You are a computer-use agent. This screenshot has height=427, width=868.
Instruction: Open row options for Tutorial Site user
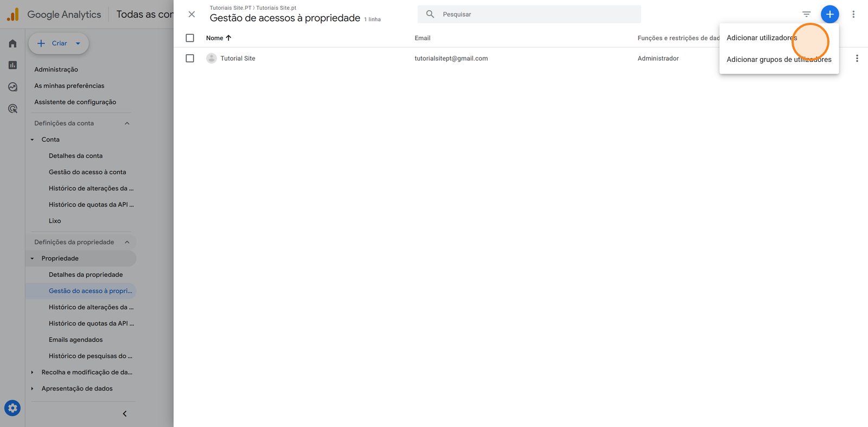click(857, 58)
